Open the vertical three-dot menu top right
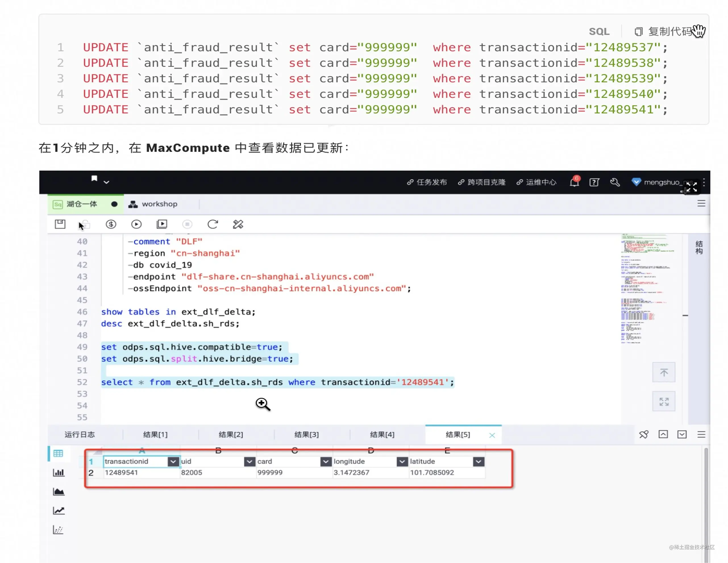 point(704,182)
